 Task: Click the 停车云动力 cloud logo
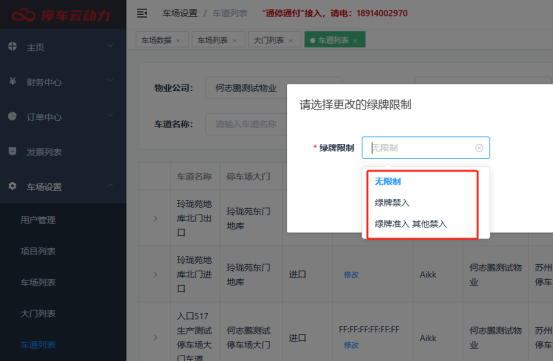coord(61,15)
